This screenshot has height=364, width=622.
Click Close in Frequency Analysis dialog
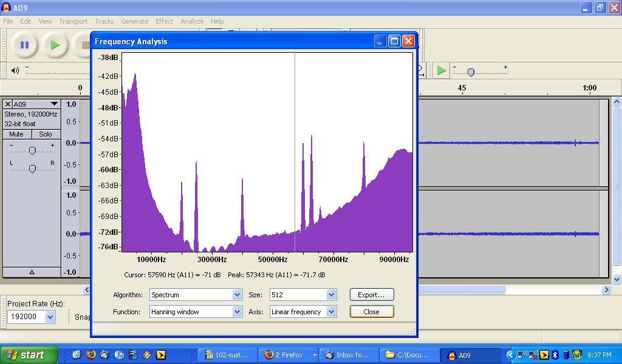(371, 312)
